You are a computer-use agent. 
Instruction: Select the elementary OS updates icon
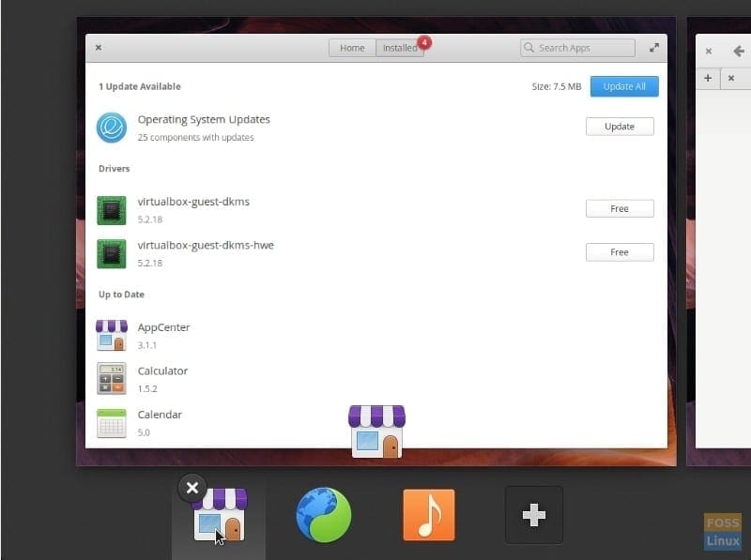point(112,128)
